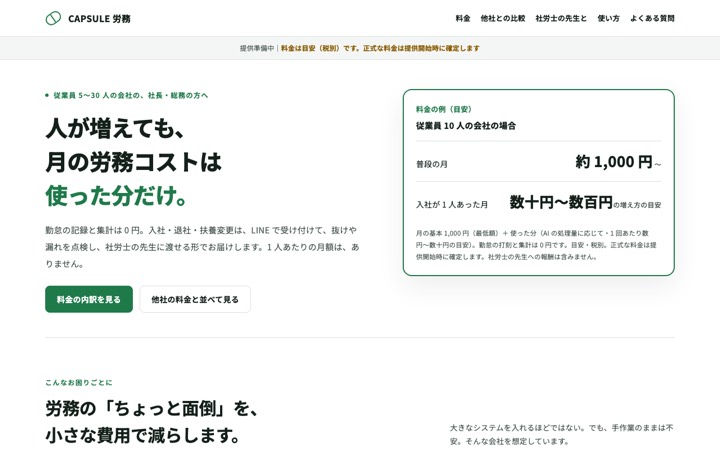
Task: Click the paragraph starting 大きなシステムを入れるほど
Action: pos(562,434)
